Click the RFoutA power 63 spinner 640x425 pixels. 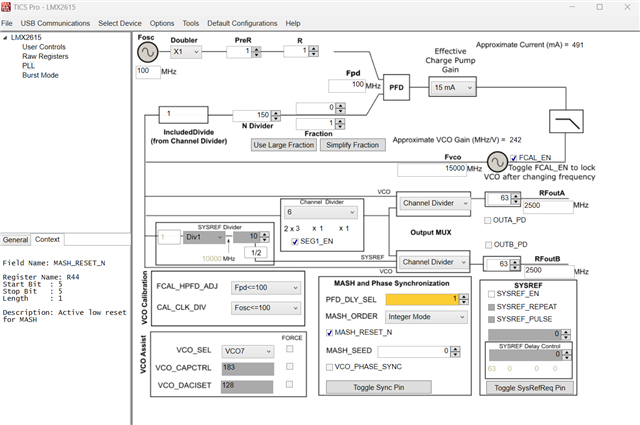pyautogui.click(x=516, y=199)
